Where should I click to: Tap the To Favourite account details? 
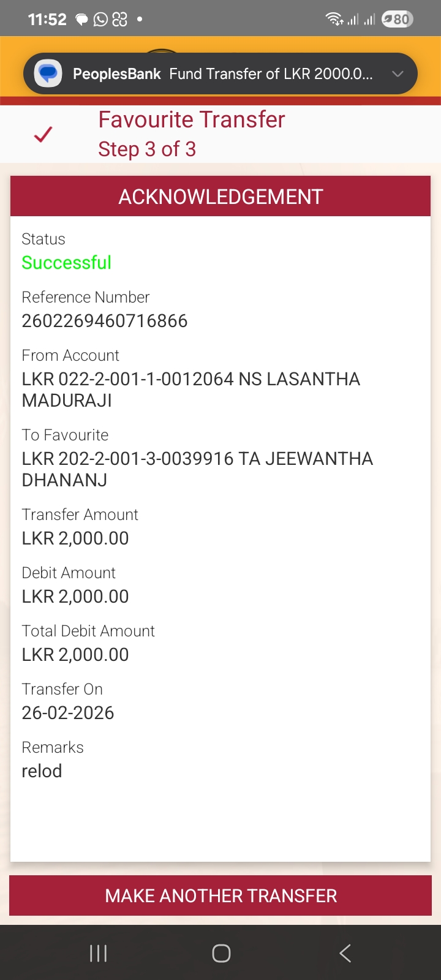tap(197, 469)
